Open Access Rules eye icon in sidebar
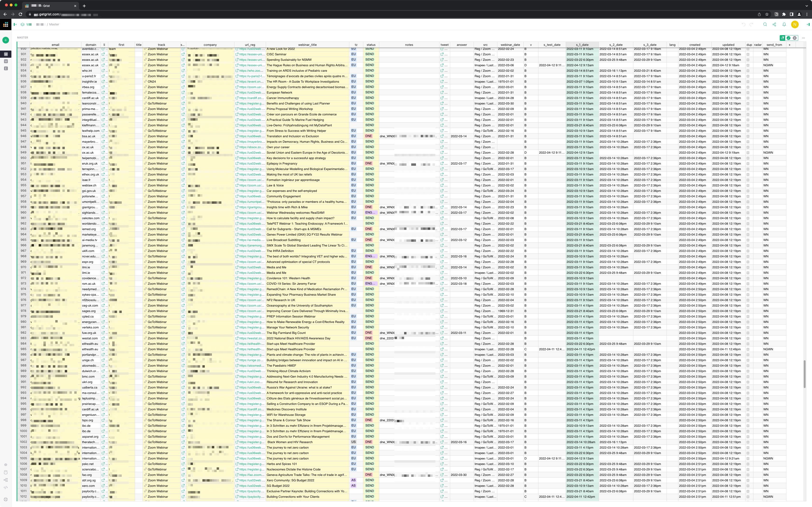Viewport: 812px width, 507px height. [x=6, y=465]
